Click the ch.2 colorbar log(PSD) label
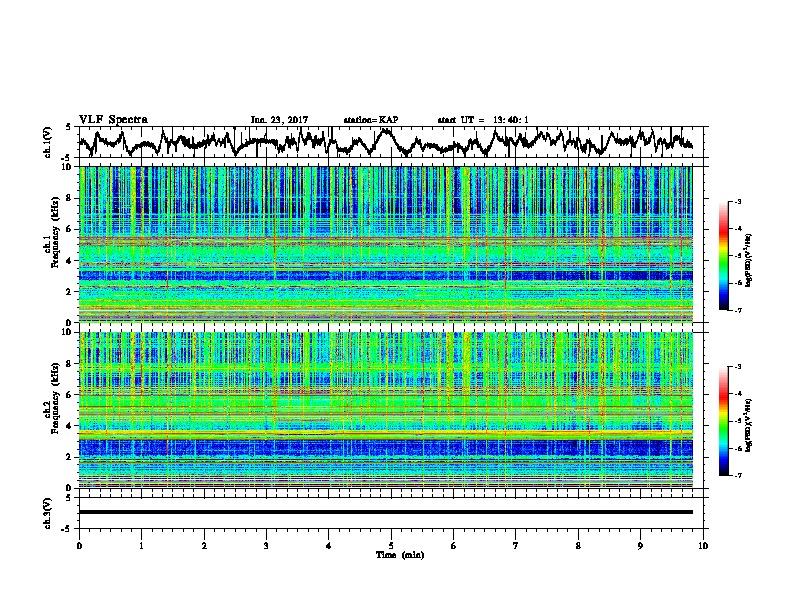The width and height of the screenshot is (792, 612). [x=749, y=425]
